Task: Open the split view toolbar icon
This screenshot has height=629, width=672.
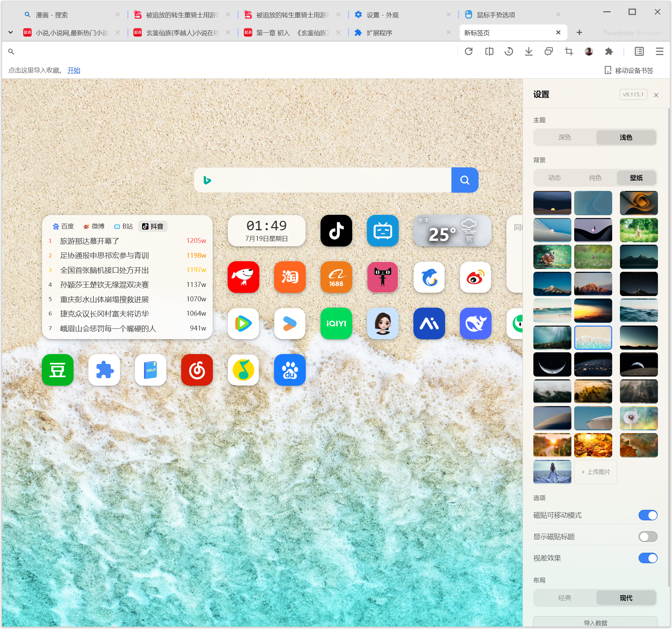Action: 489,52
